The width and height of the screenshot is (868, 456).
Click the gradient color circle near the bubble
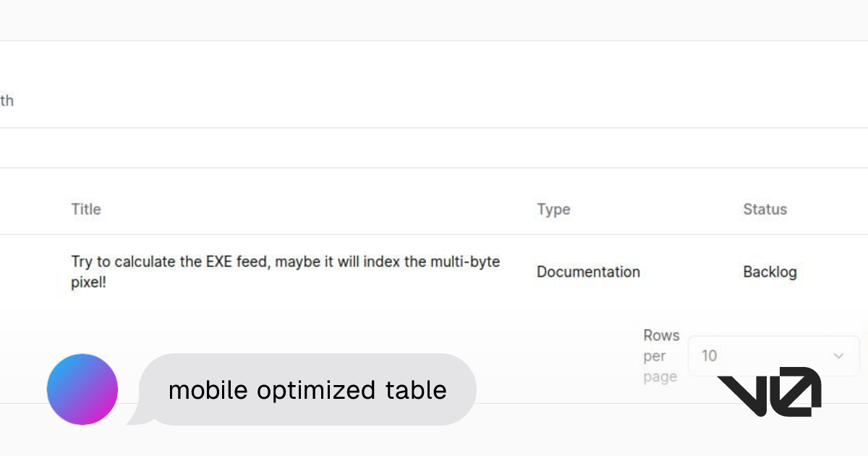82,389
